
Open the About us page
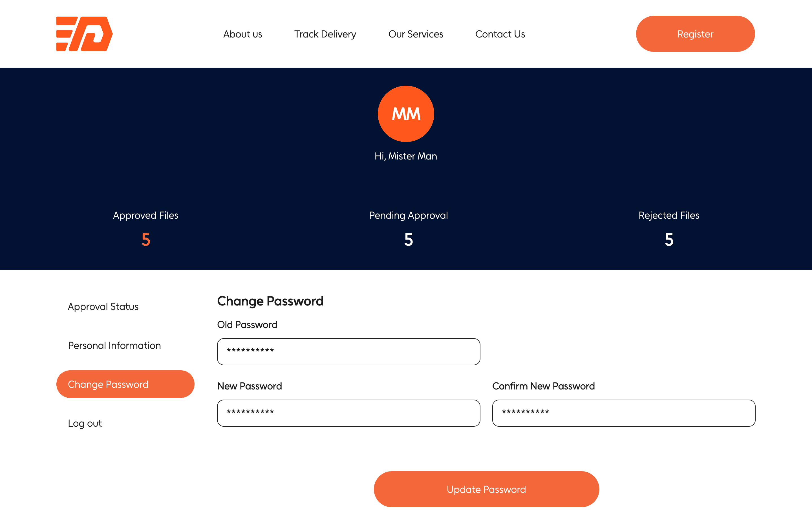click(x=242, y=34)
